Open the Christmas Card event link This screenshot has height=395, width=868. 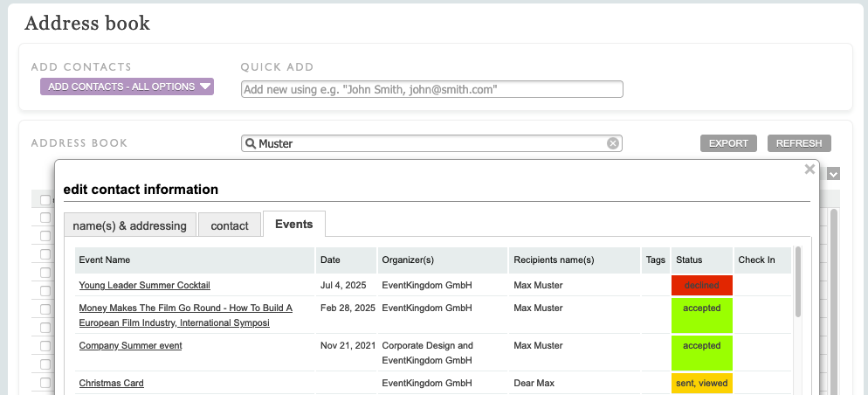point(111,383)
